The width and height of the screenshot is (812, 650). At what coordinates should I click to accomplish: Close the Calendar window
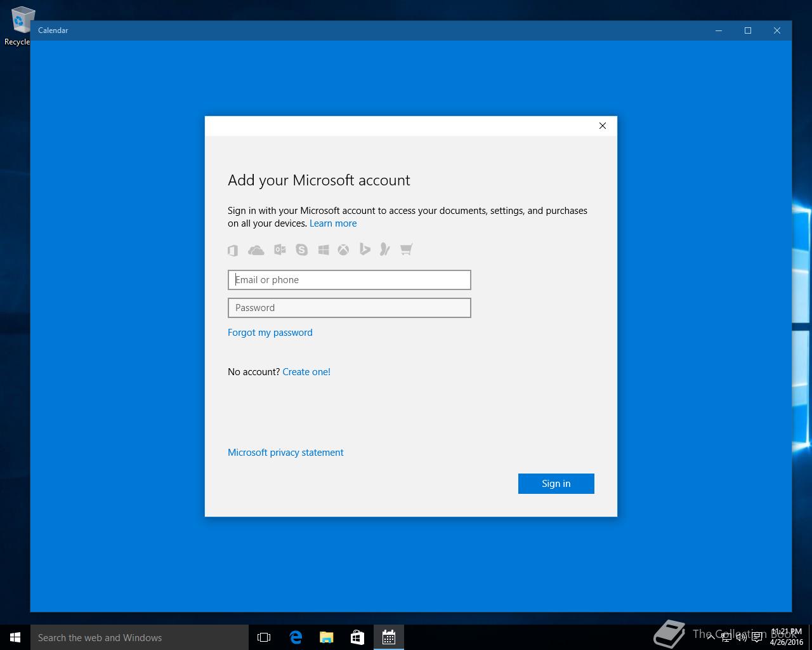pos(777,30)
